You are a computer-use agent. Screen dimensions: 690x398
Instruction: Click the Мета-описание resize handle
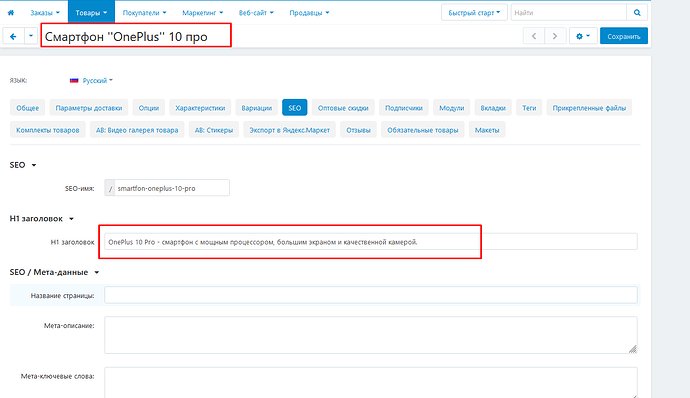point(632,349)
